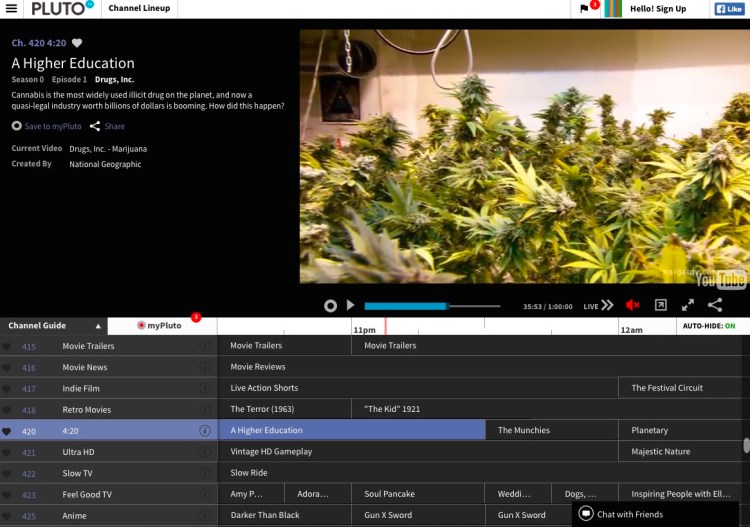Favorite the Movie News channel heart
750x527 pixels.
point(6,368)
